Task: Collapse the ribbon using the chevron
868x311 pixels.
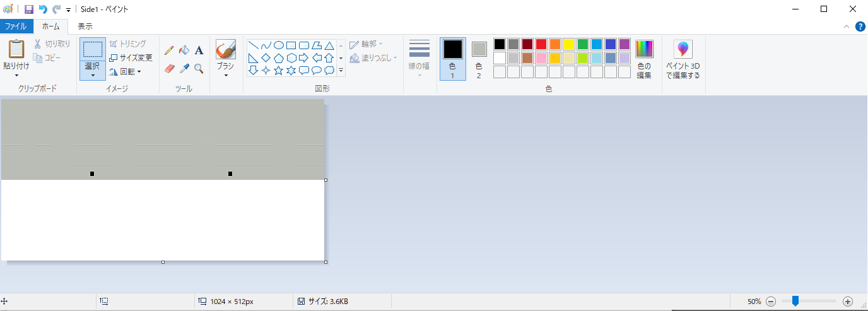Action: click(847, 26)
